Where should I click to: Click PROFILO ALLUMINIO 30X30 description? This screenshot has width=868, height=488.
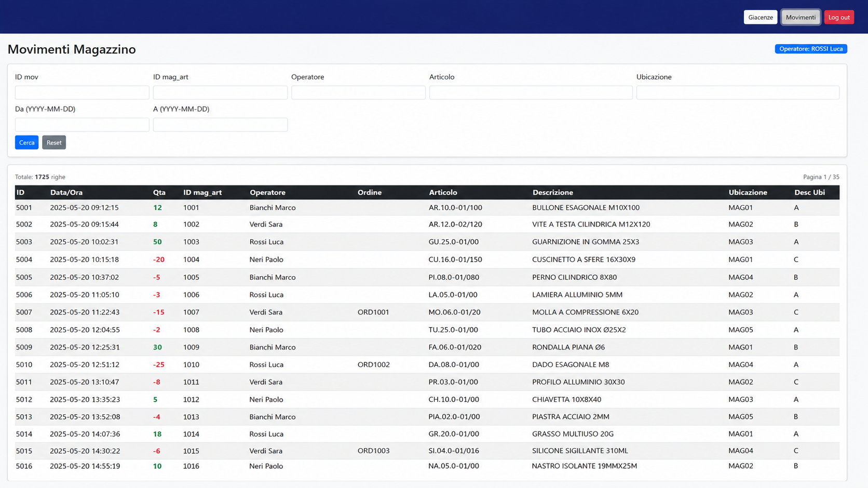tap(578, 382)
